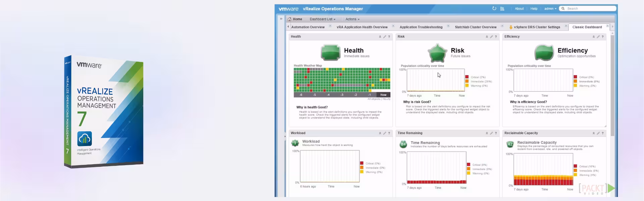Select -3 on the Health Weather Map timeline
This screenshot has height=201, width=644.
pos(342,95)
